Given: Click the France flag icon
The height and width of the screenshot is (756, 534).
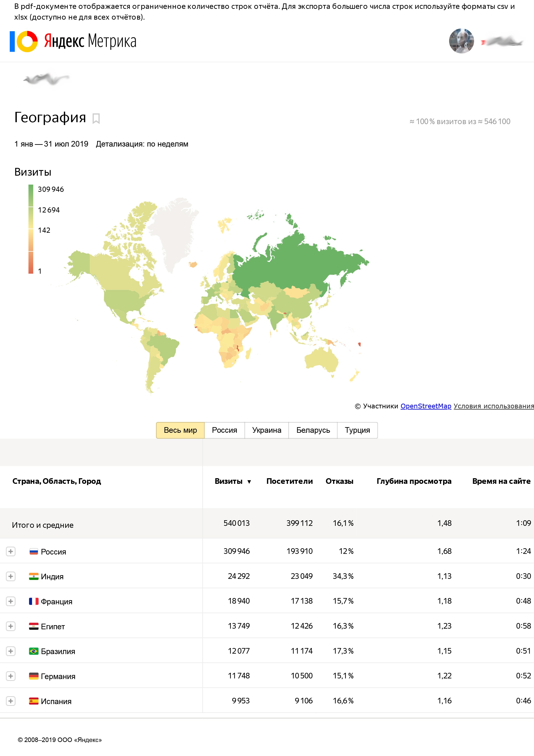Looking at the screenshot, I should [34, 601].
